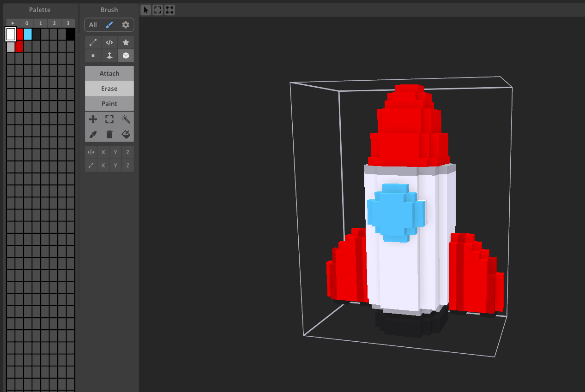Select the Line brush tool
The width and height of the screenshot is (585, 392).
(93, 42)
